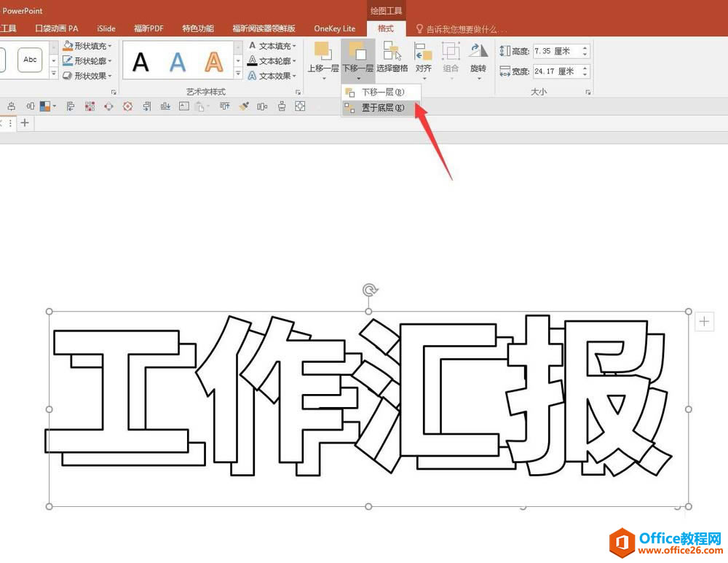Select the 工作汇报 WordArt text
The height and width of the screenshot is (563, 728).
pos(357,395)
